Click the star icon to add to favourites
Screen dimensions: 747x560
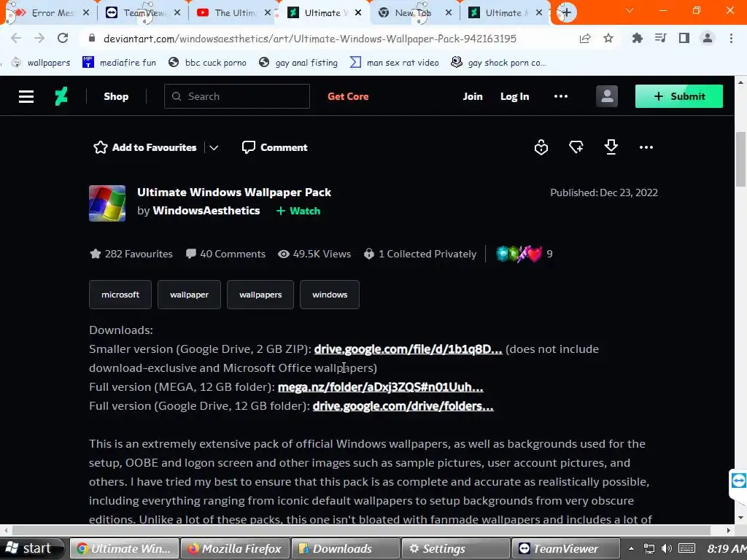[101, 147]
